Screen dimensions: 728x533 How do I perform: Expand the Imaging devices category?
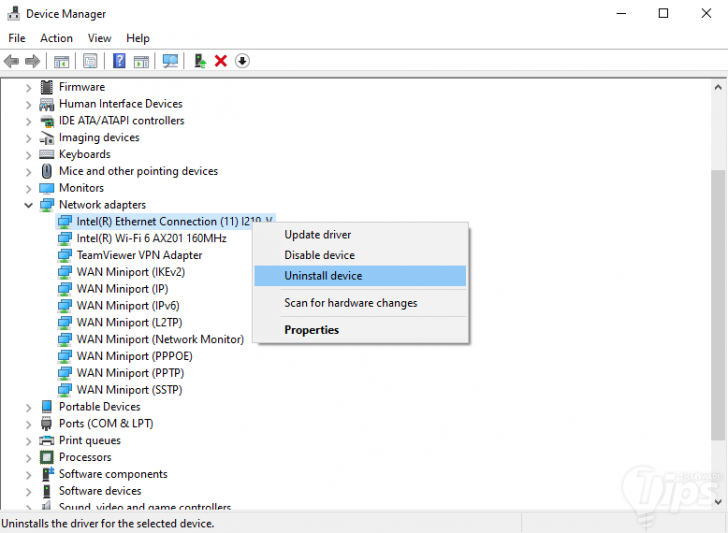(28, 139)
